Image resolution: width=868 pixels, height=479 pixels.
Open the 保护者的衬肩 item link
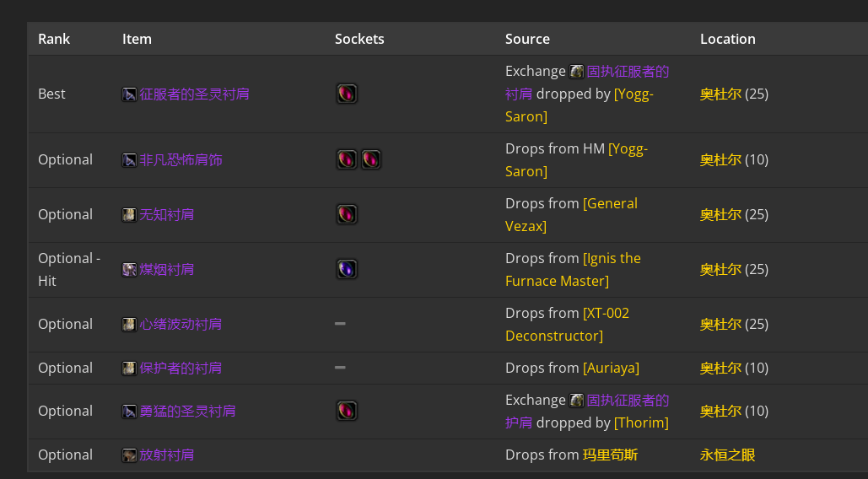pos(181,369)
